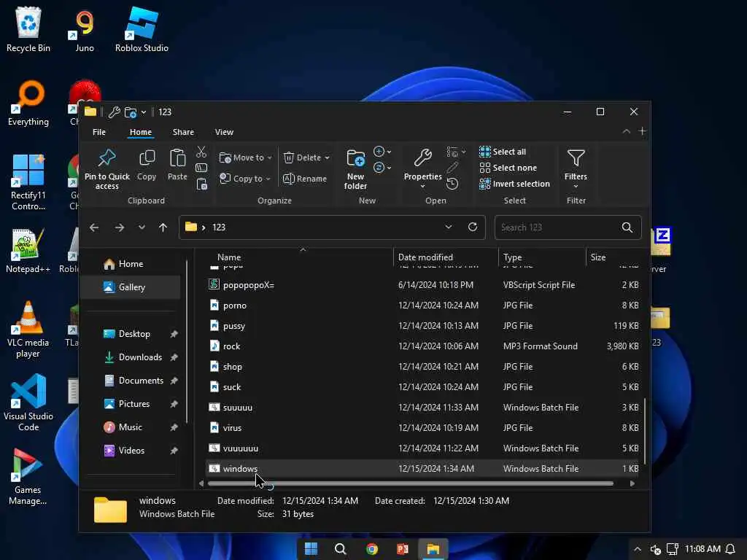Sort by the Type column header
Viewport: 747px width, 560px height.
tap(542, 257)
